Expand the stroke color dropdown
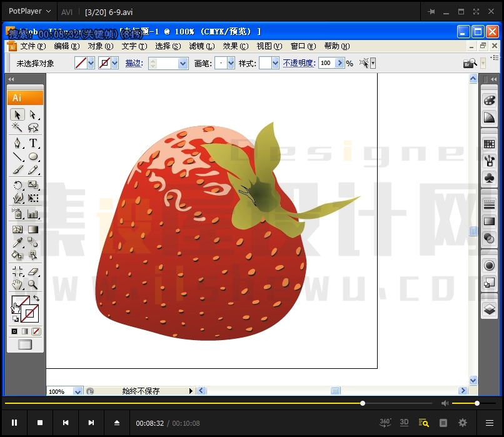The height and width of the screenshot is (437, 504). pyautogui.click(x=115, y=63)
